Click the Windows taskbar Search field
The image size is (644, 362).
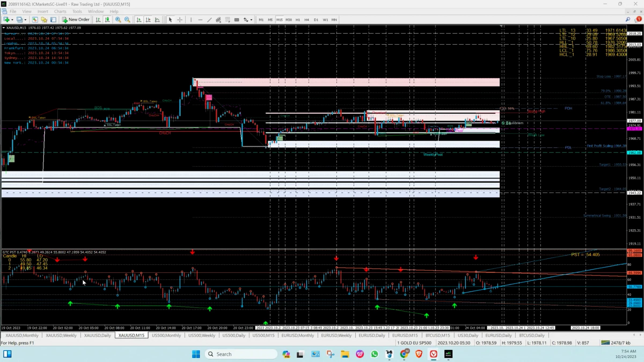click(241, 354)
